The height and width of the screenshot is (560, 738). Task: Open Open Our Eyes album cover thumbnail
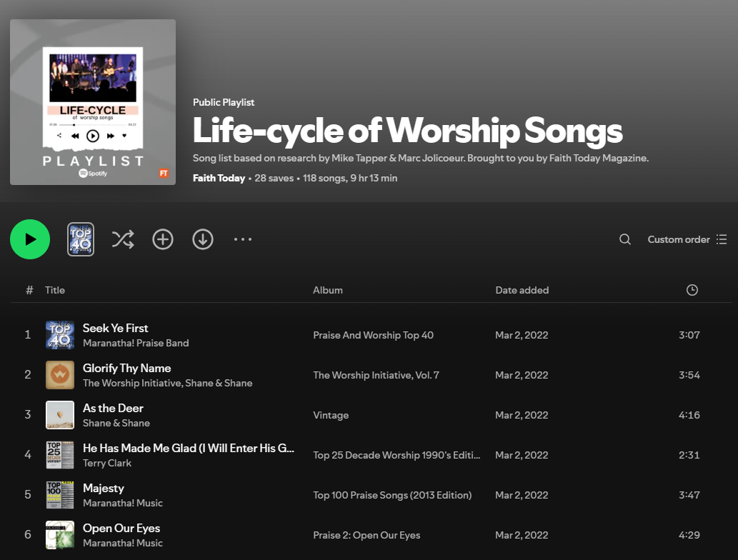click(x=60, y=534)
